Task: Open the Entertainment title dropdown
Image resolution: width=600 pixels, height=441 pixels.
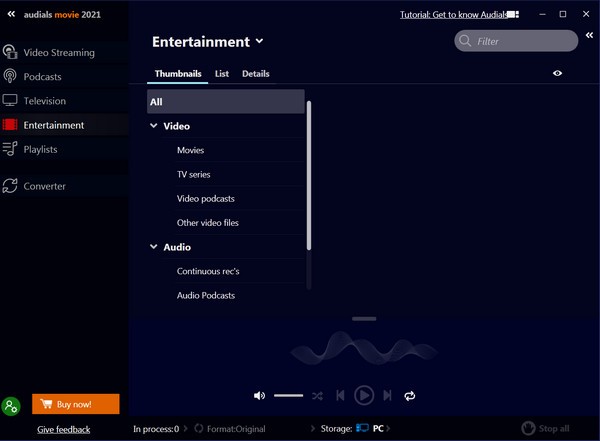Action: coord(259,42)
